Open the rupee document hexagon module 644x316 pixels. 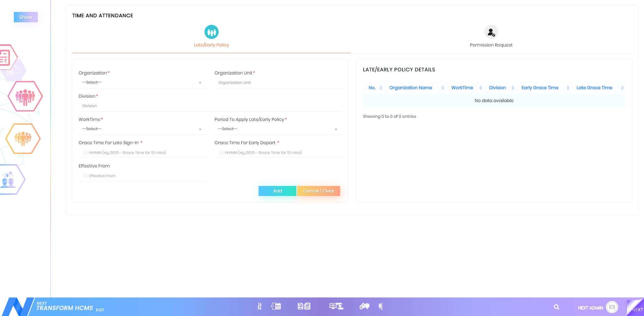(6, 57)
